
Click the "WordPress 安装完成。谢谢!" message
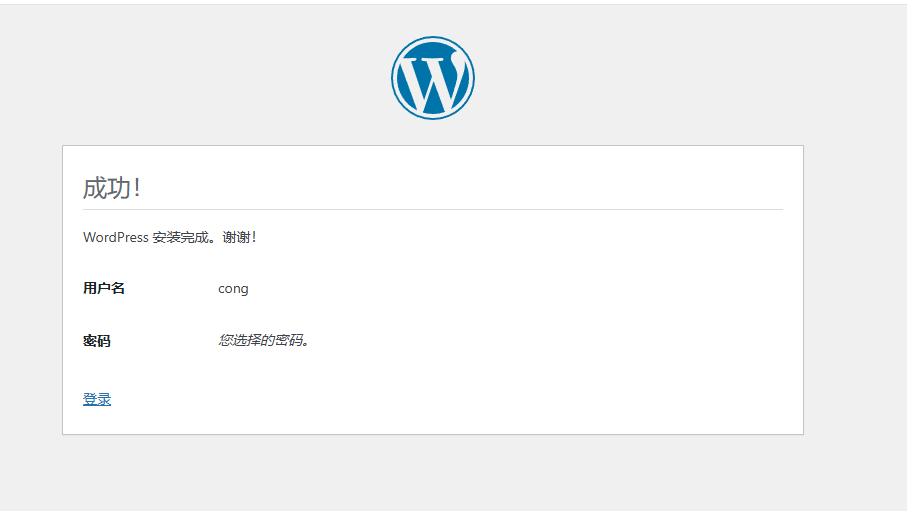[x=169, y=237]
